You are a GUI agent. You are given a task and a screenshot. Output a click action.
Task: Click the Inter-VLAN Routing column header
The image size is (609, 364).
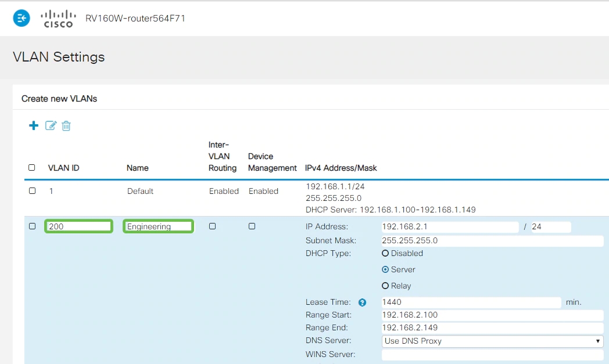pyautogui.click(x=223, y=156)
